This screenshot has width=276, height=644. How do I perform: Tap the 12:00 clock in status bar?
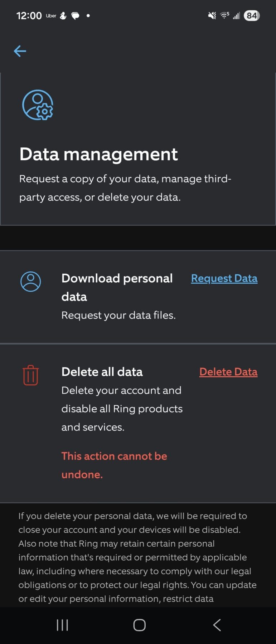[29, 16]
